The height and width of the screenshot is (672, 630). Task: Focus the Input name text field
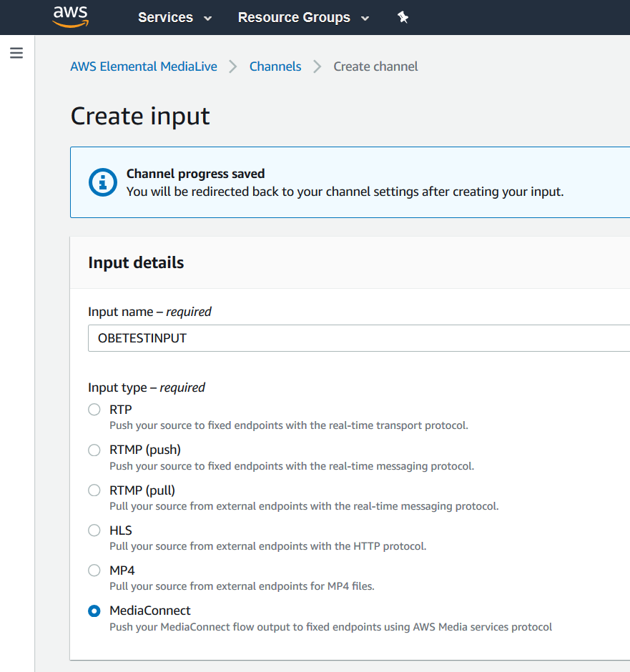click(359, 338)
